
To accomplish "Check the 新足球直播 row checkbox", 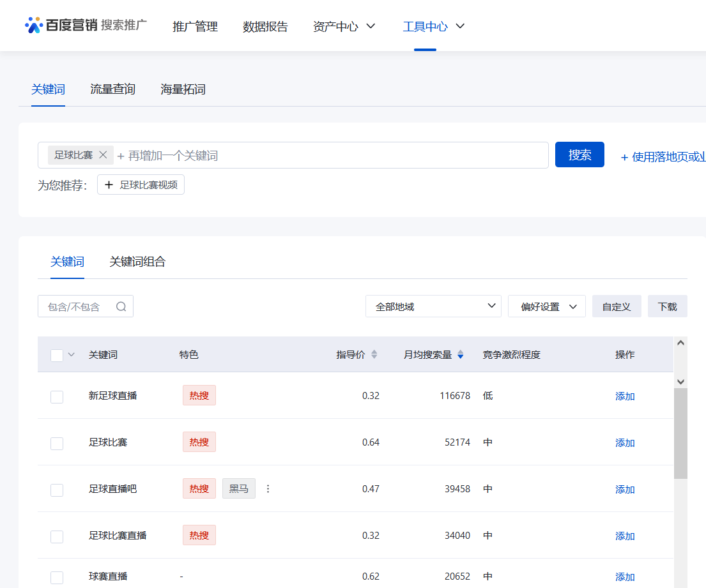I will tap(57, 397).
